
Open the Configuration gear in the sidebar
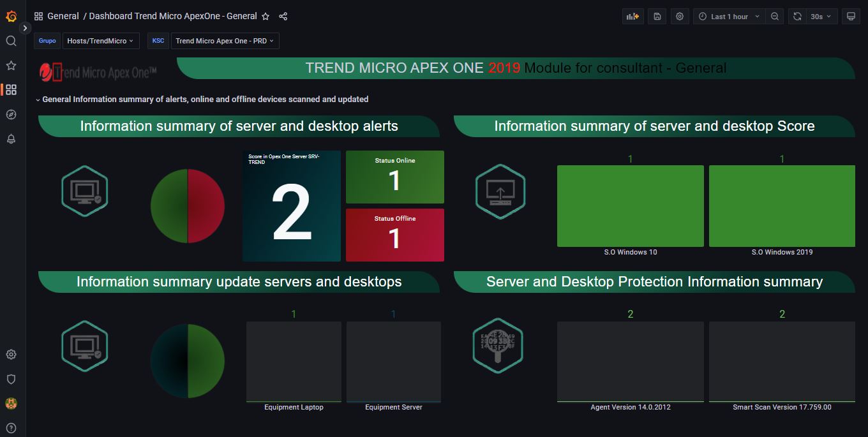11,355
